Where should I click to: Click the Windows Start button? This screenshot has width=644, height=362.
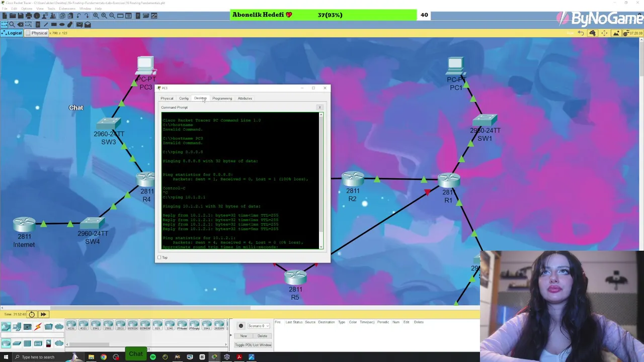[5, 357]
